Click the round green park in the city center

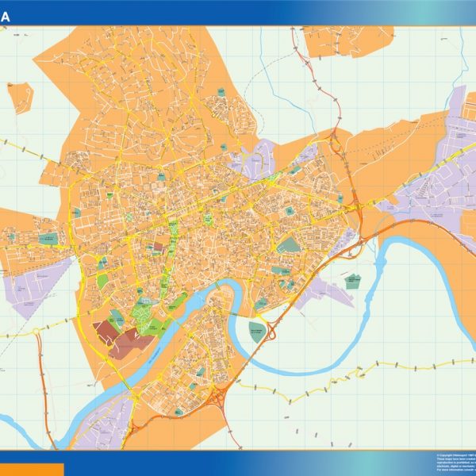point(208,219)
